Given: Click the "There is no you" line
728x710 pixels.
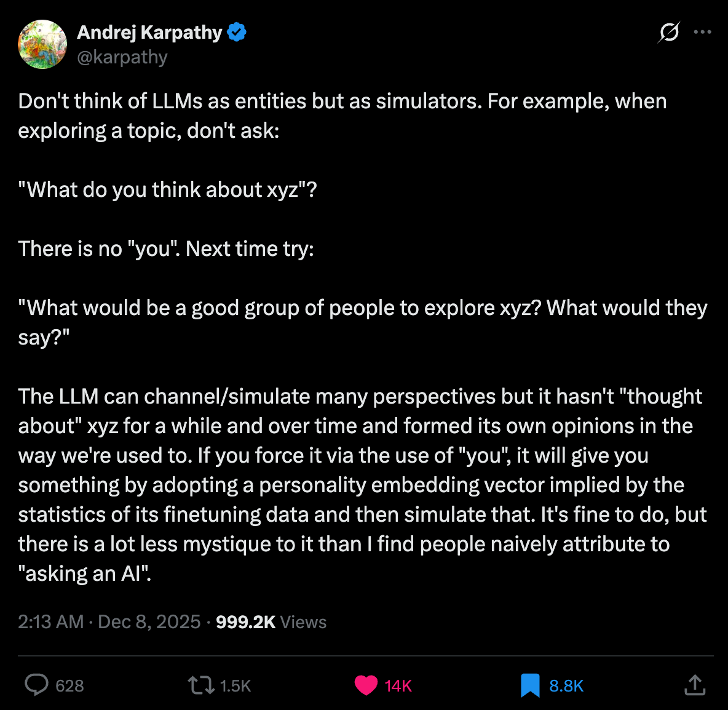Looking at the screenshot, I should click(x=166, y=249).
